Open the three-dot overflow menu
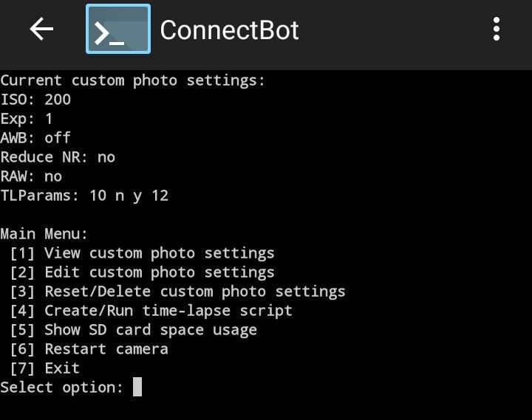 pyautogui.click(x=497, y=30)
